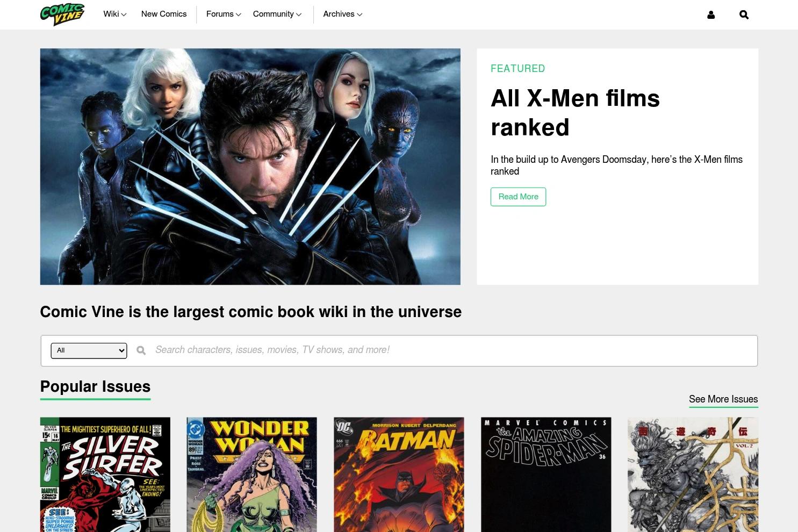Image resolution: width=798 pixels, height=532 pixels.
Task: Open the Silver Surfer issue cover
Action: tap(105, 475)
